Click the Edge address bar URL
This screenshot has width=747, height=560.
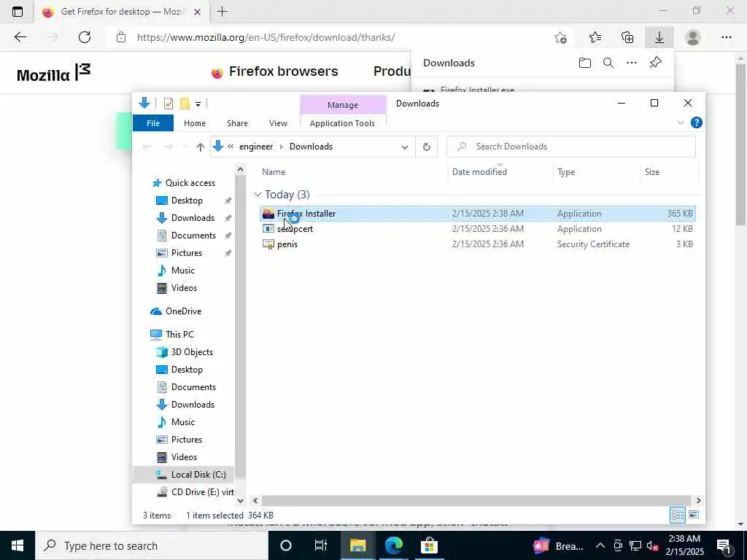(x=266, y=37)
